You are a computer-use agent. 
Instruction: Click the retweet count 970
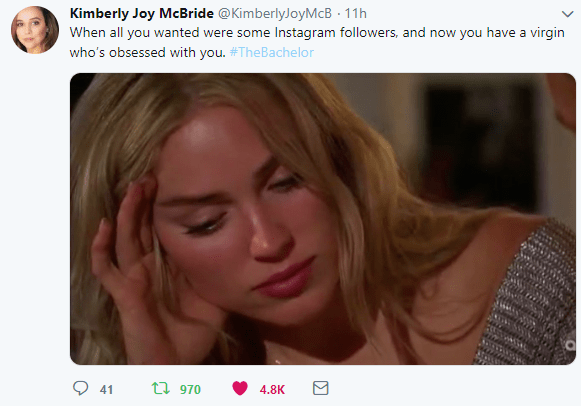pos(190,389)
